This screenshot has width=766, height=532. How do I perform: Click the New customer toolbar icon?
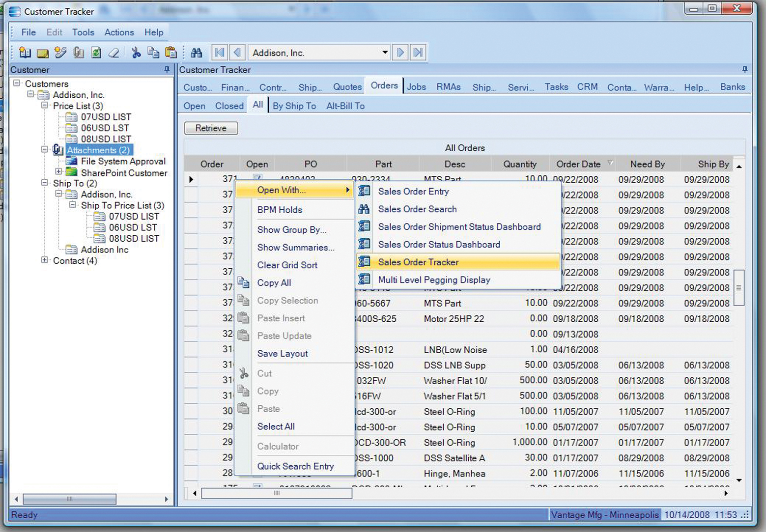click(x=25, y=53)
